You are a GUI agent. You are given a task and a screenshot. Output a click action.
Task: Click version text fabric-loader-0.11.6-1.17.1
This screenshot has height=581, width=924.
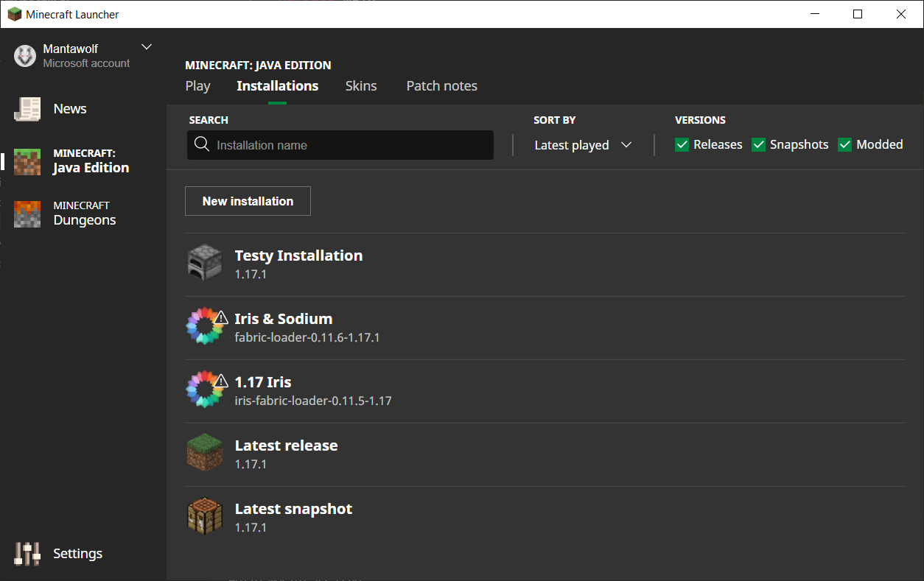pyautogui.click(x=307, y=338)
